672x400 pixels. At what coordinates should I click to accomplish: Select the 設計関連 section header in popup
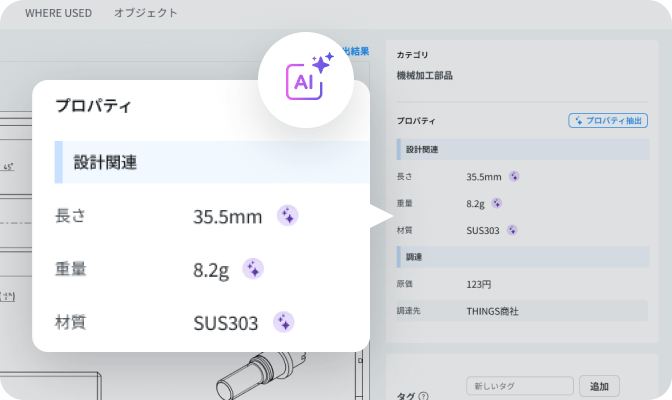(x=212, y=162)
